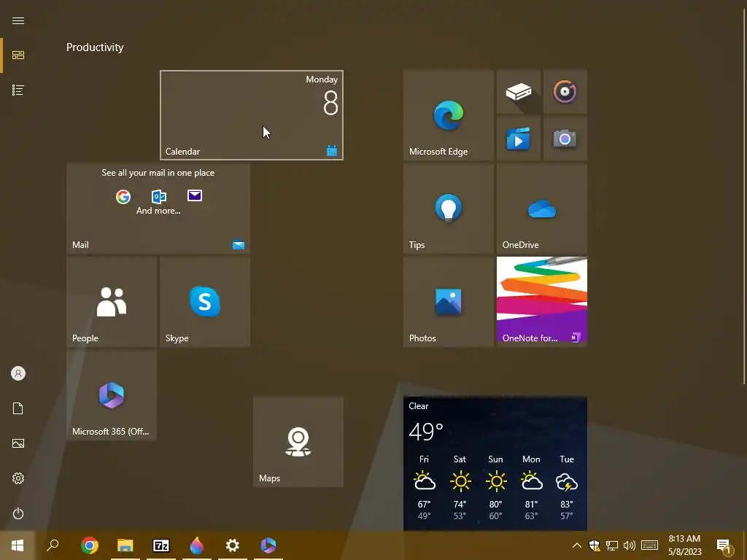Open the Groove Music small tile
Viewport: 747px width, 560px height.
coord(565,91)
